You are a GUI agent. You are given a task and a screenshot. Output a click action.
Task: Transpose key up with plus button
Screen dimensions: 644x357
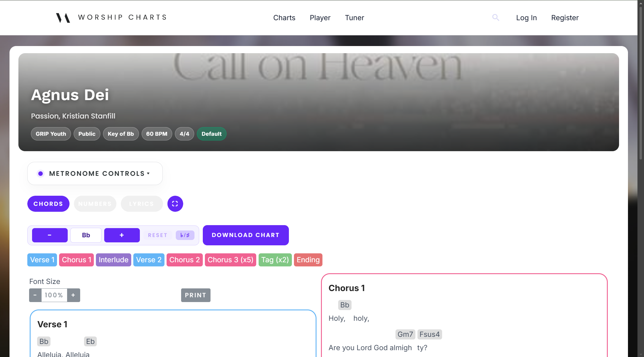click(x=122, y=235)
